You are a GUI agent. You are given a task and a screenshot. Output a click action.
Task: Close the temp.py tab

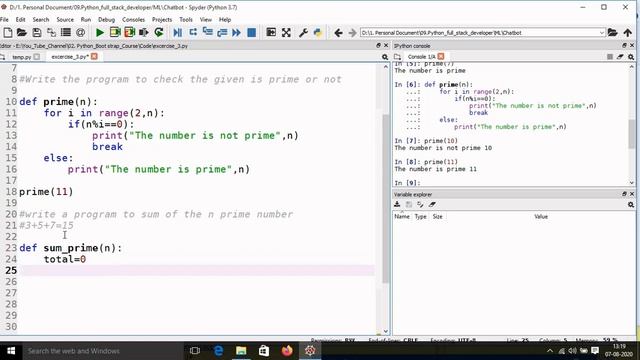pyautogui.click(x=37, y=57)
